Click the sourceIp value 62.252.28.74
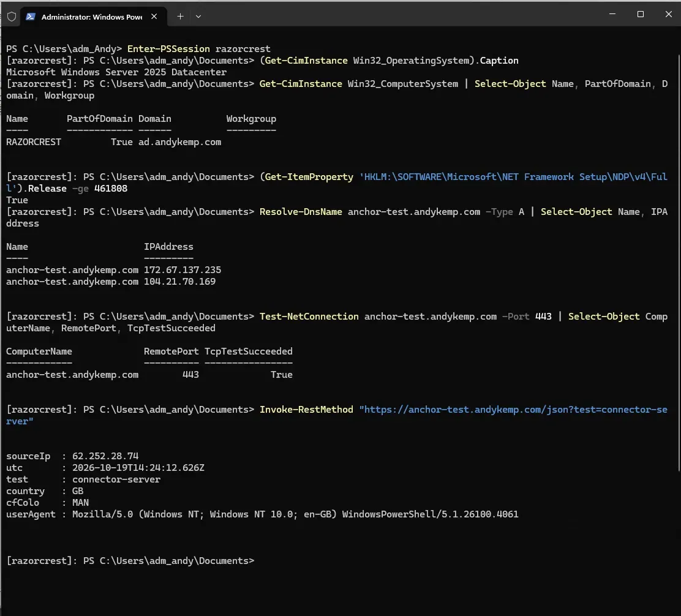The height and width of the screenshot is (616, 681). click(x=105, y=456)
